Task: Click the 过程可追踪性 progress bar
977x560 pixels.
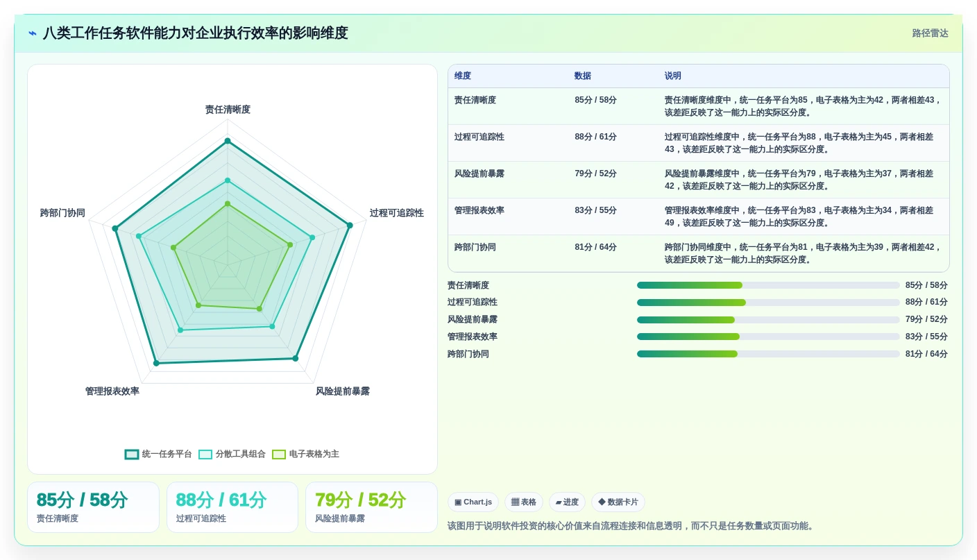Action: [x=768, y=303]
